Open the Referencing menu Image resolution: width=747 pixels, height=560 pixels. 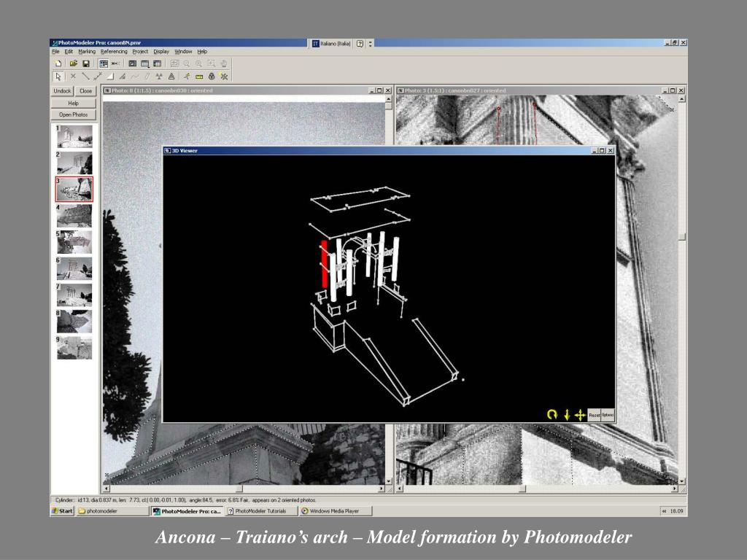(114, 52)
